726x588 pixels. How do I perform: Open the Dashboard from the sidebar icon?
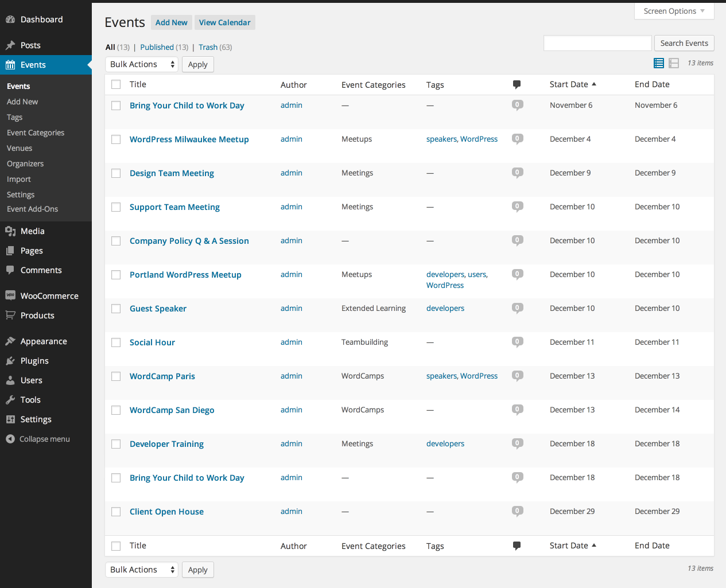pos(10,19)
